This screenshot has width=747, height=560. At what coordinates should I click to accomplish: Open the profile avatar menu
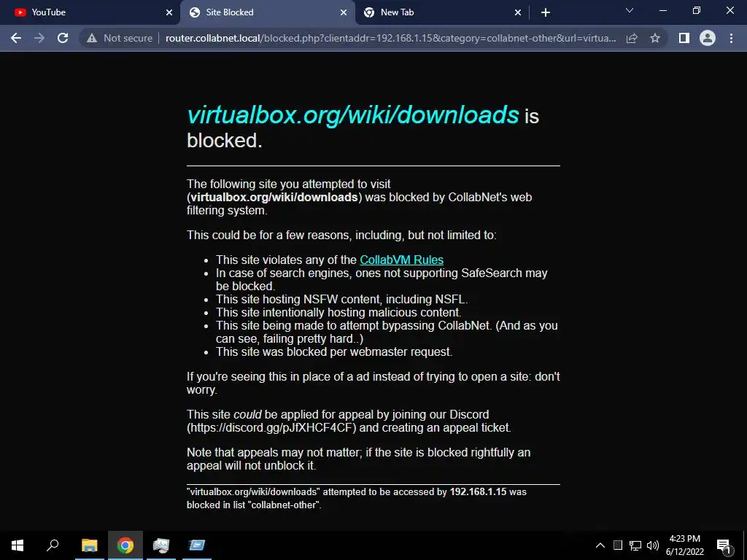pyautogui.click(x=708, y=38)
